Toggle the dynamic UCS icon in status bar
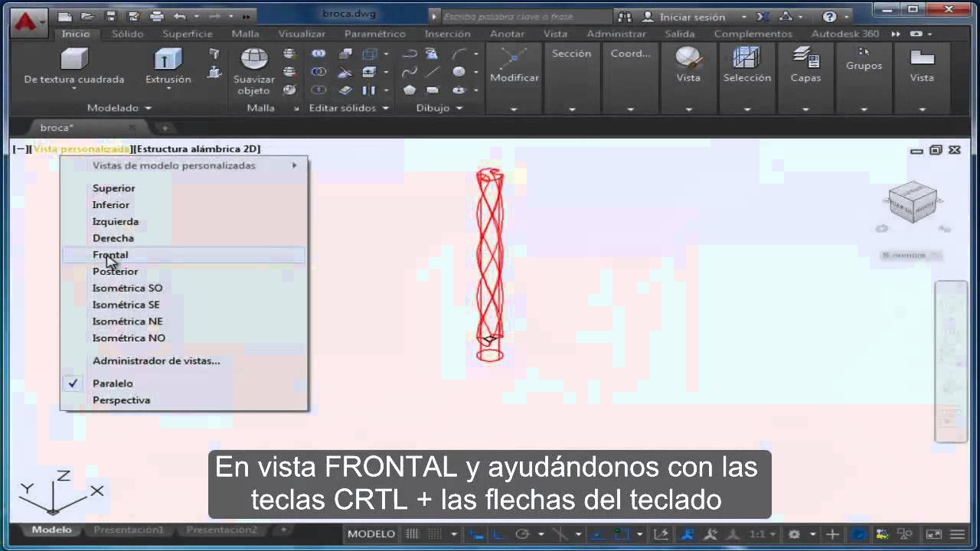Image resolution: width=980 pixels, height=551 pixels. tap(661, 534)
